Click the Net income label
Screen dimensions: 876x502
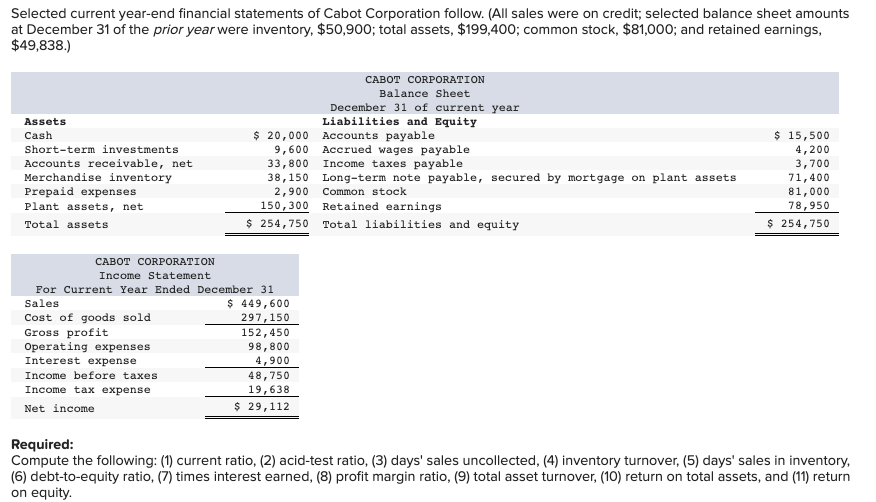[x=59, y=409]
